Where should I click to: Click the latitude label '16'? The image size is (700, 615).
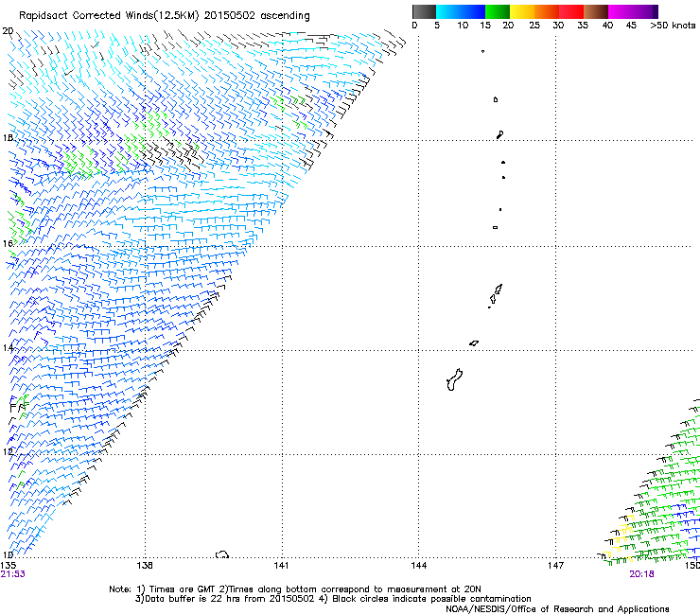click(x=8, y=243)
